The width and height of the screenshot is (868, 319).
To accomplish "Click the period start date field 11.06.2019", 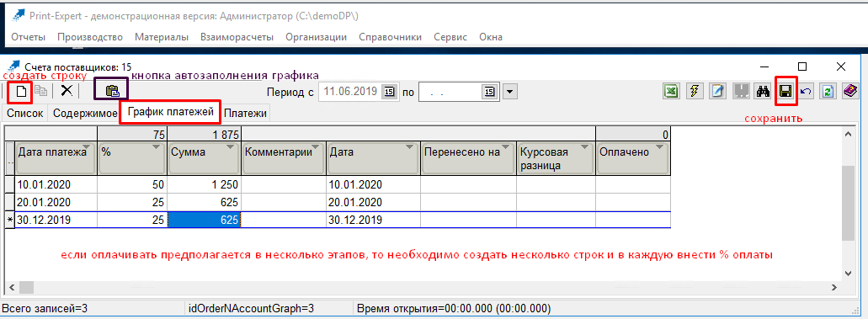I will (350, 92).
